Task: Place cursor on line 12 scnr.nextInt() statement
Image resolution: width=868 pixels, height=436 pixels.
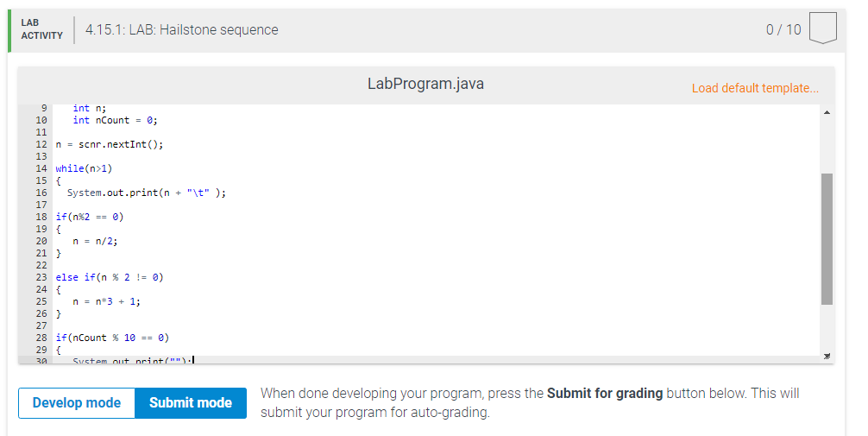Action: tap(110, 144)
